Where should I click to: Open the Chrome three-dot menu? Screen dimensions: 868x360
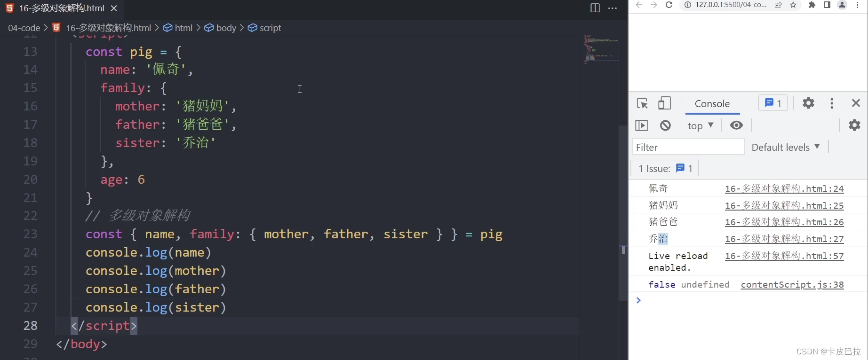[858, 5]
